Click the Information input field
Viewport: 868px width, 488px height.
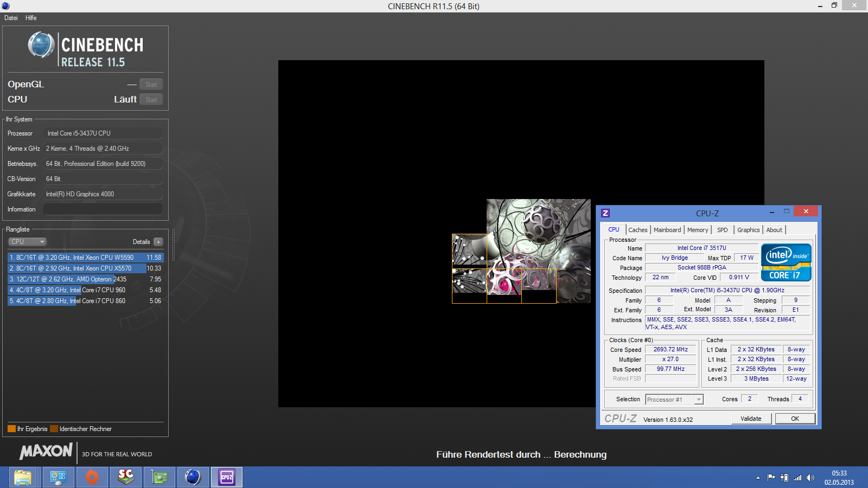coord(103,209)
